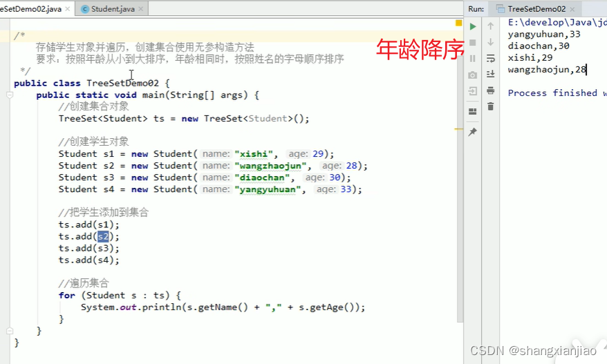Click console output line yangyuhuan,33
The width and height of the screenshot is (607, 364).
click(x=544, y=35)
